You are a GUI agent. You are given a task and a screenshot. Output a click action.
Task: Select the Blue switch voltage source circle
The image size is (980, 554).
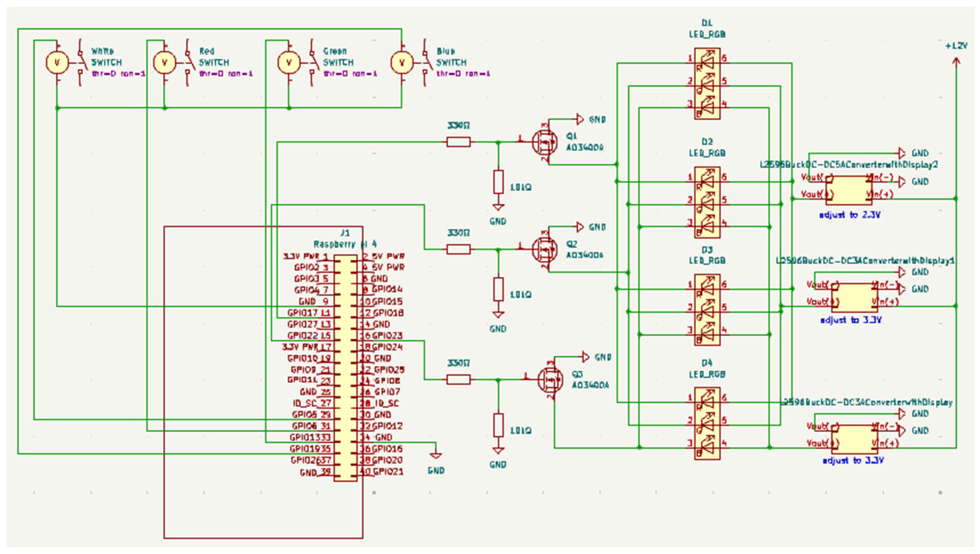[x=402, y=62]
